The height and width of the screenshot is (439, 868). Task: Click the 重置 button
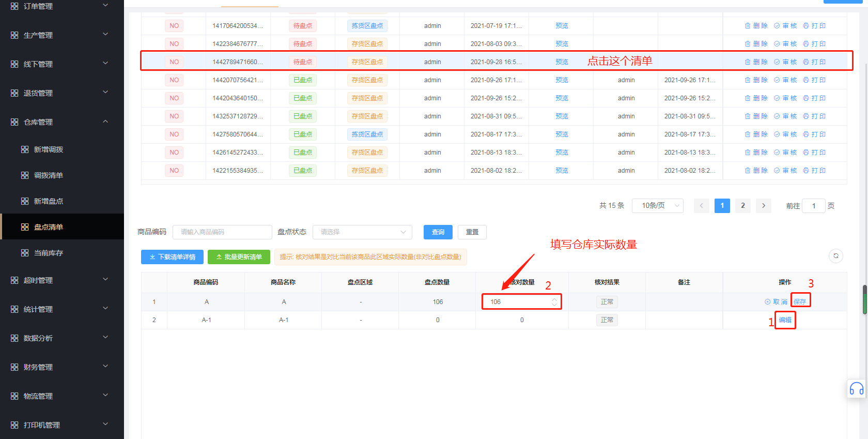[472, 232]
